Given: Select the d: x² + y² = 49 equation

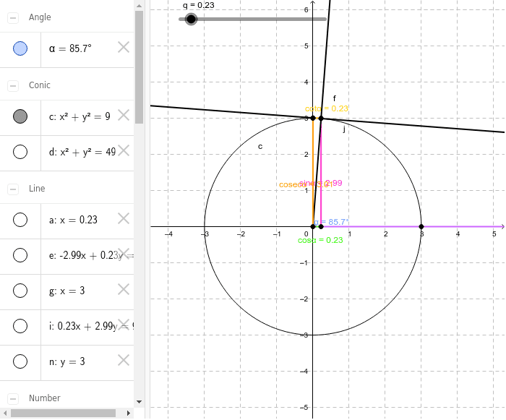Looking at the screenshot, I should point(82,152).
